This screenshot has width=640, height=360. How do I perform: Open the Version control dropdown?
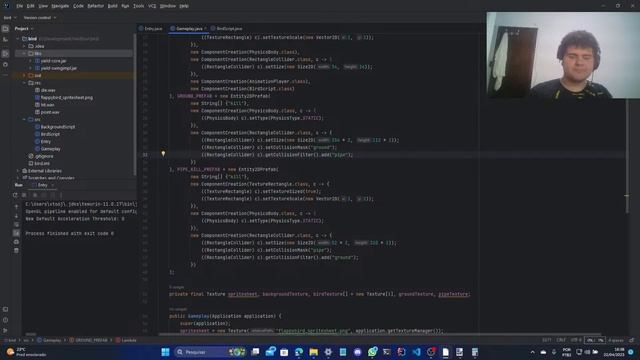(40, 18)
